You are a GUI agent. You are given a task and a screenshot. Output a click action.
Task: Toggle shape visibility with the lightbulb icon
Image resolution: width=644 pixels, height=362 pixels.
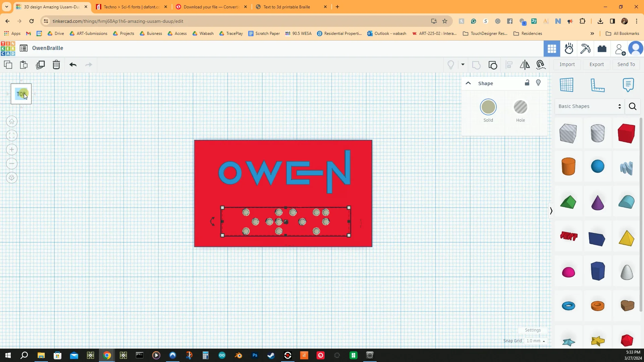(x=538, y=83)
